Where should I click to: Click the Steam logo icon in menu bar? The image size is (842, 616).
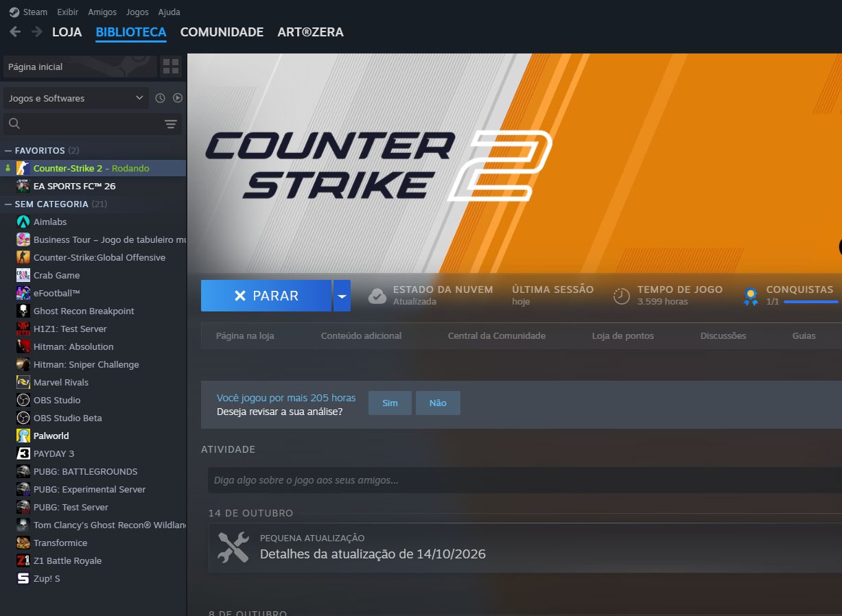point(14,12)
